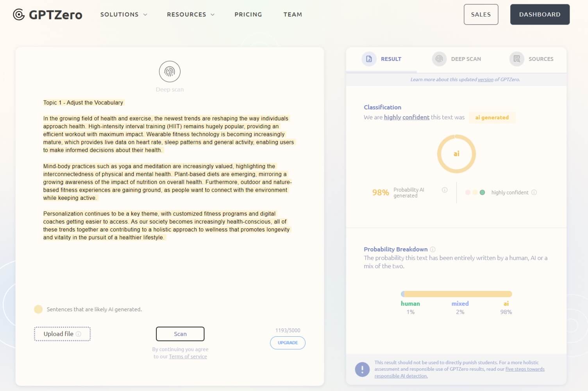Click the Sources tab search icon

tap(517, 59)
